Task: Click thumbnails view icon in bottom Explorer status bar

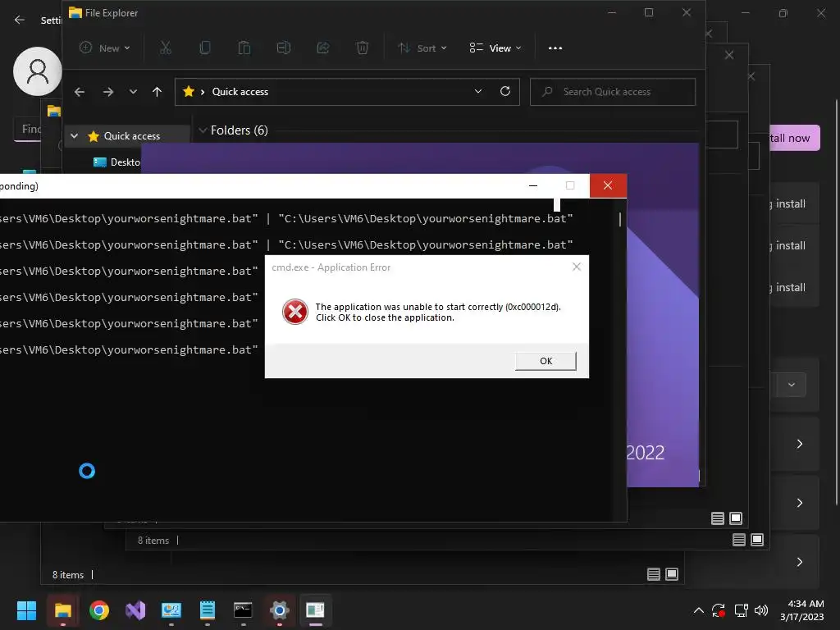Action: 672,574
